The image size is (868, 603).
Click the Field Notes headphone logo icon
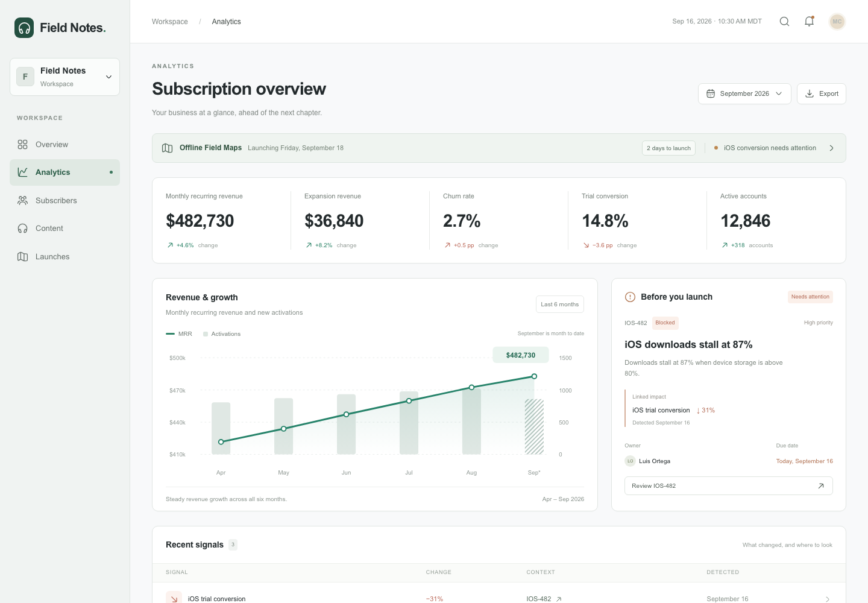(24, 28)
